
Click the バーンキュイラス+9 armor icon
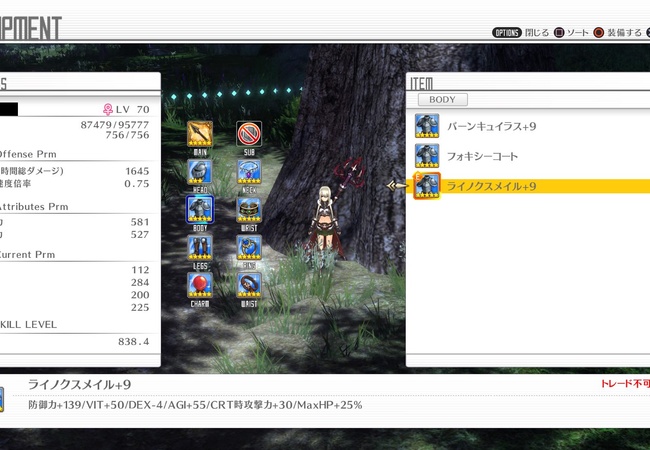tap(427, 126)
